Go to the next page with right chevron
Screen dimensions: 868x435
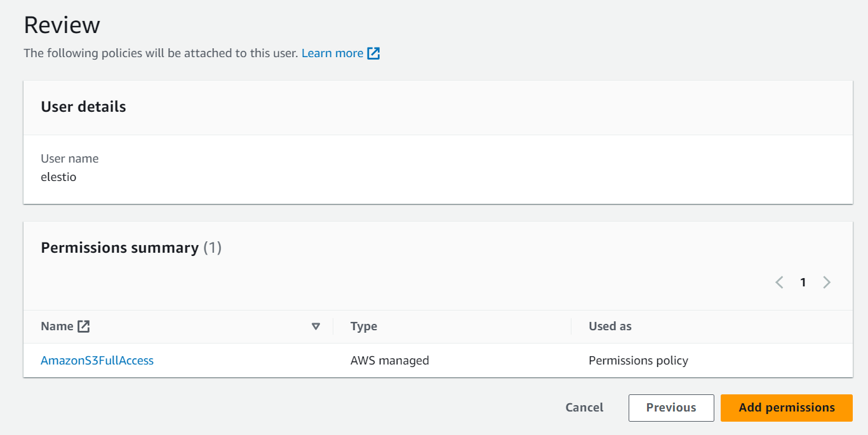click(826, 283)
